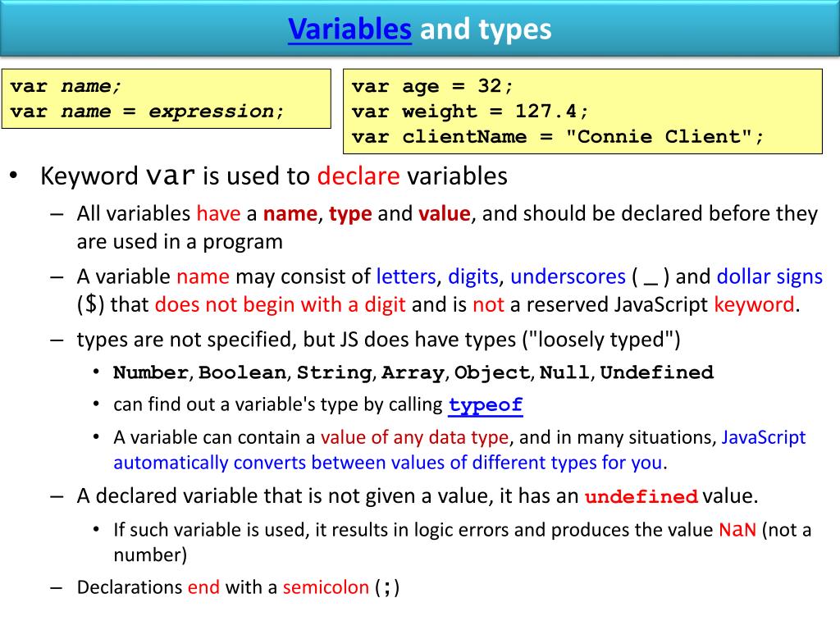The height and width of the screenshot is (630, 840).
Task: Click the type name 'Undefined'
Action: [657, 372]
